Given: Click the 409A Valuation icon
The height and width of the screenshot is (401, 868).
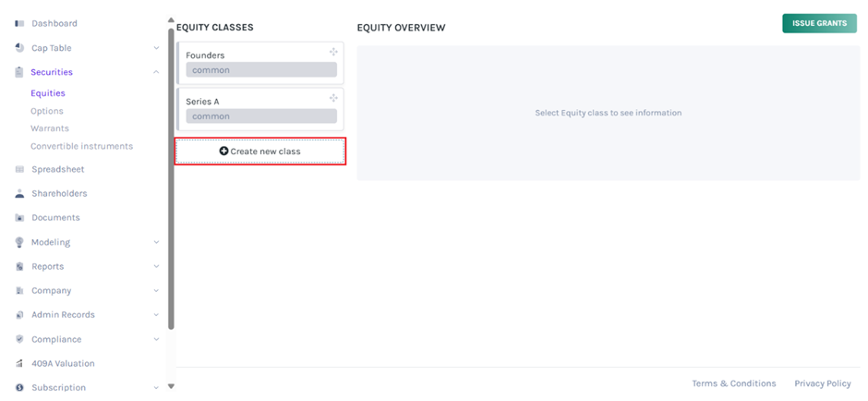Looking at the screenshot, I should tap(19, 364).
